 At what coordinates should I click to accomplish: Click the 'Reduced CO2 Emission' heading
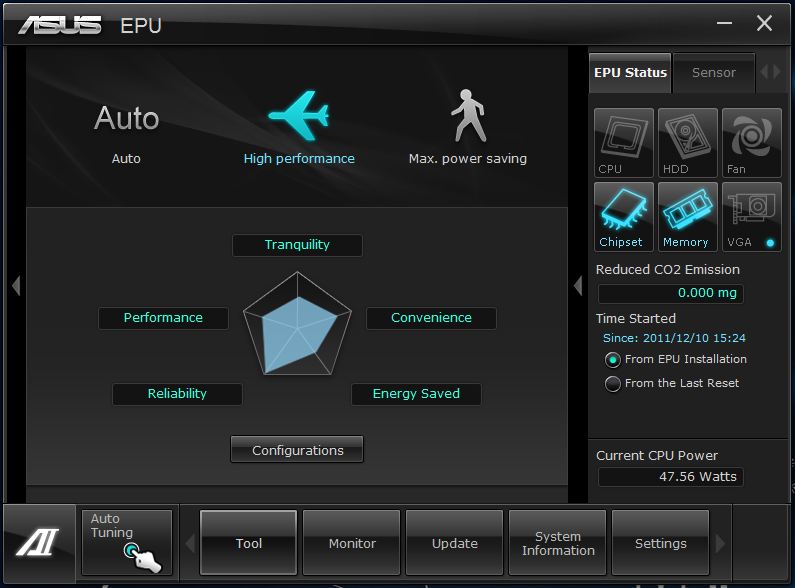(668, 270)
